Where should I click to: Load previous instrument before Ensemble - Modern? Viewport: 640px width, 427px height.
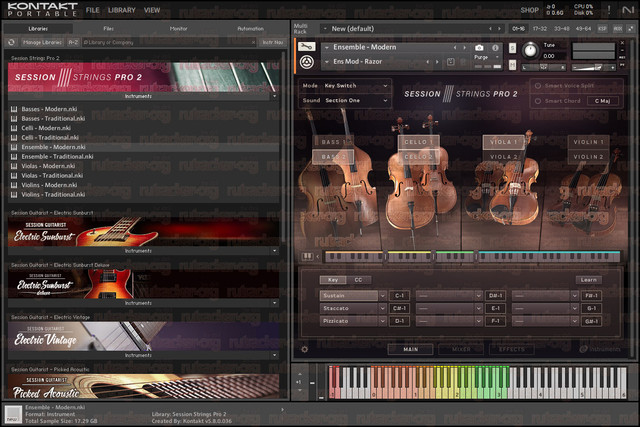click(455, 48)
